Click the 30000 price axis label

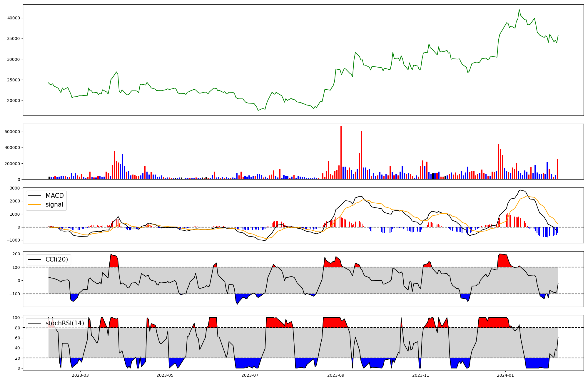coord(14,59)
